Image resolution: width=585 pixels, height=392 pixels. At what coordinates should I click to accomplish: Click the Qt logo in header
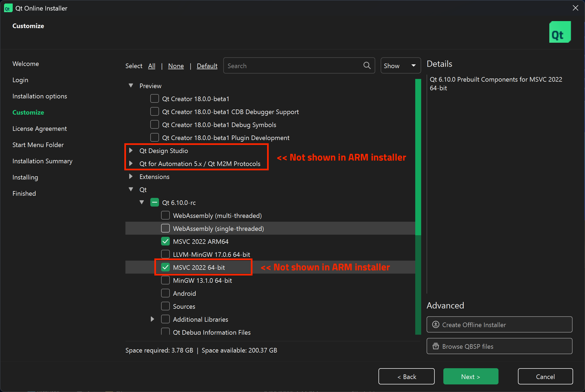(x=560, y=32)
